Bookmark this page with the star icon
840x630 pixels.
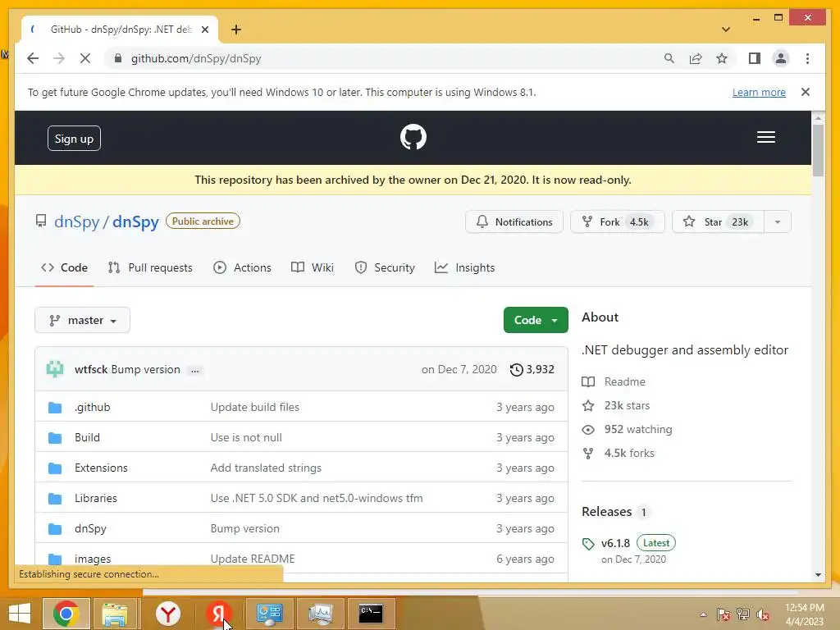722,58
